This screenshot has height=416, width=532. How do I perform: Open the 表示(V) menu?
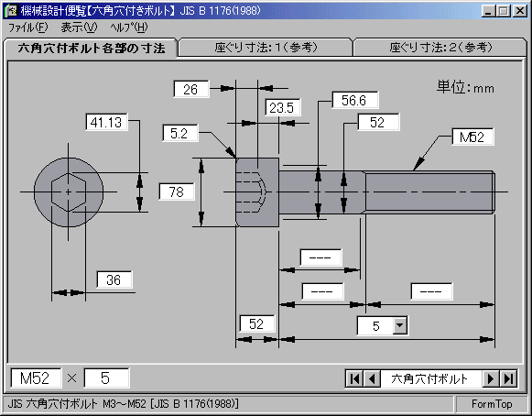79,27
